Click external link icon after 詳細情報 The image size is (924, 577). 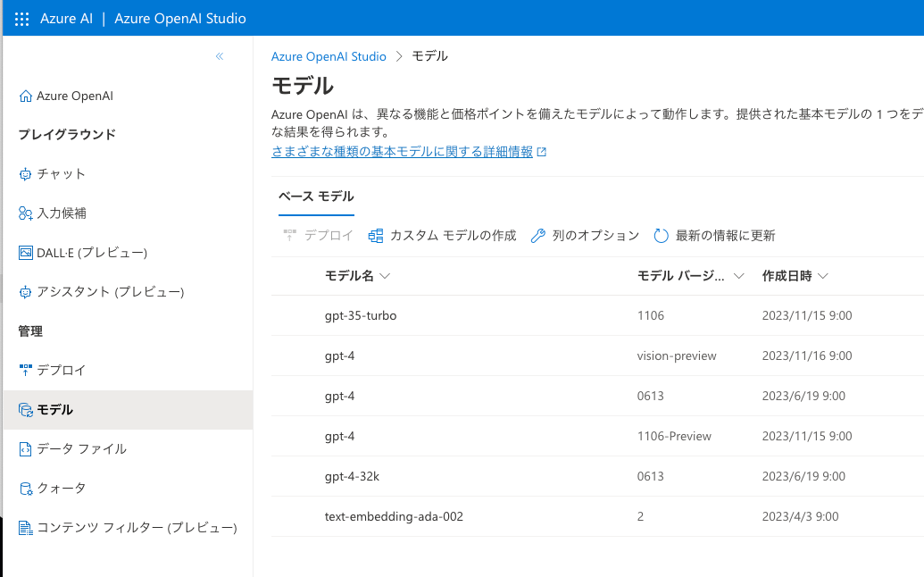pyautogui.click(x=542, y=152)
